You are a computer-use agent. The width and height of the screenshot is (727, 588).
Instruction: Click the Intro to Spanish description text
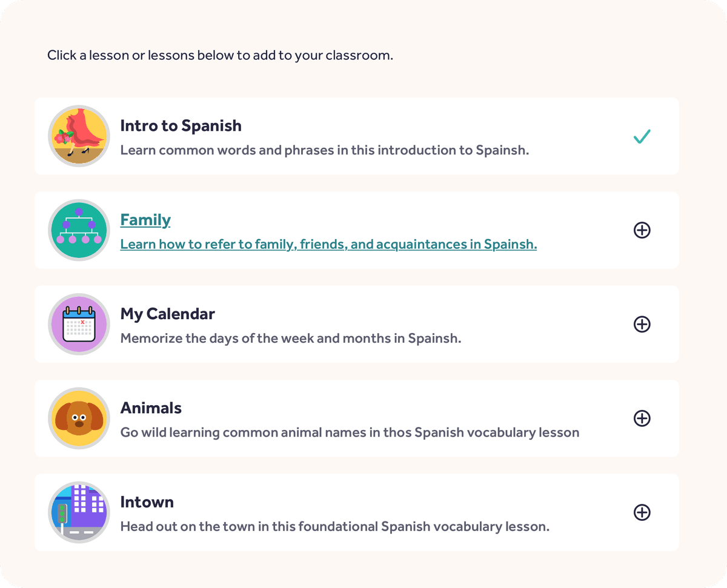click(x=325, y=150)
